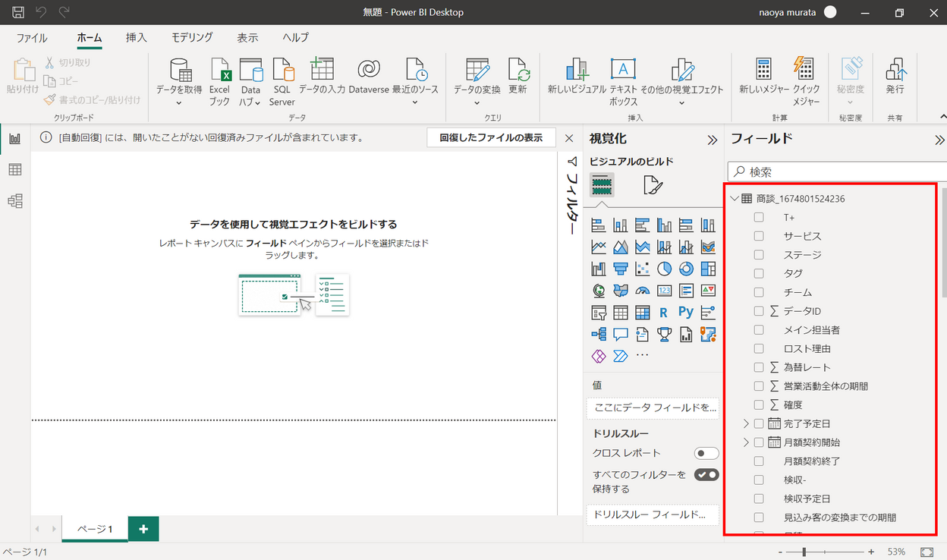Insert an R script visual
The height and width of the screenshot is (560, 947).
coord(664,312)
